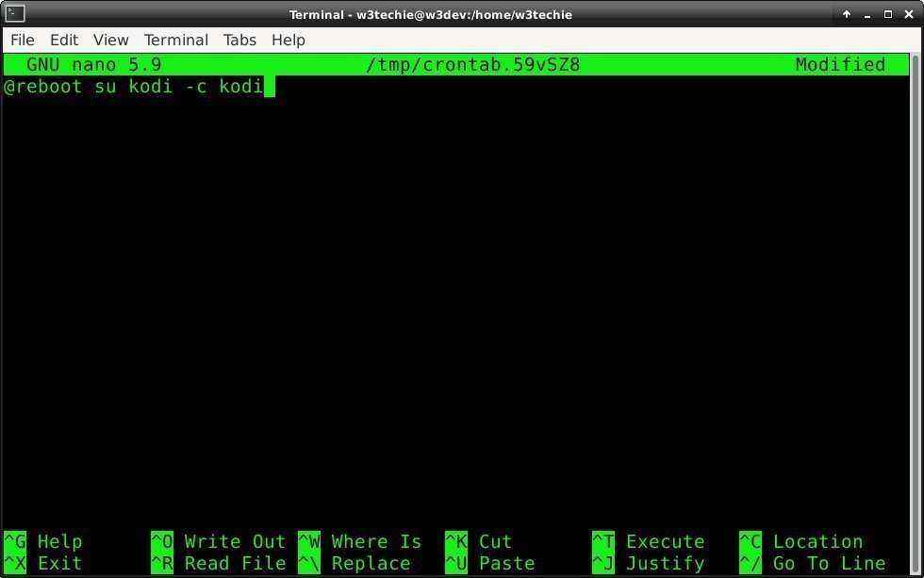Click the ^K Cut shortcut
This screenshot has height=578, width=924.
tap(481, 541)
